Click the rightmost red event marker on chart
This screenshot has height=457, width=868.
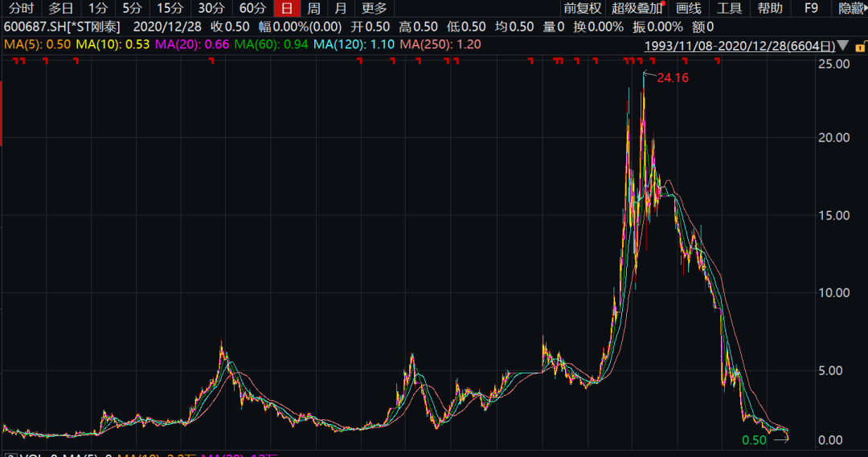coord(718,60)
